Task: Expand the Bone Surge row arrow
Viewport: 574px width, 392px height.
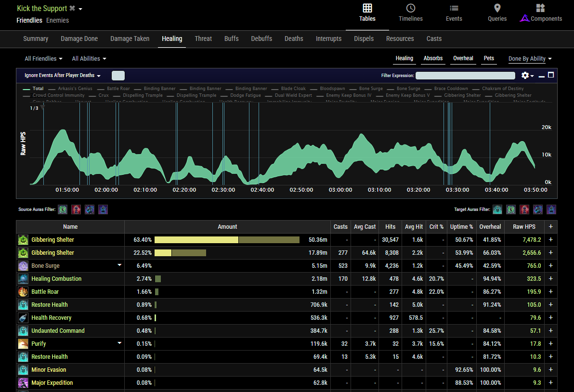Action: click(119, 265)
